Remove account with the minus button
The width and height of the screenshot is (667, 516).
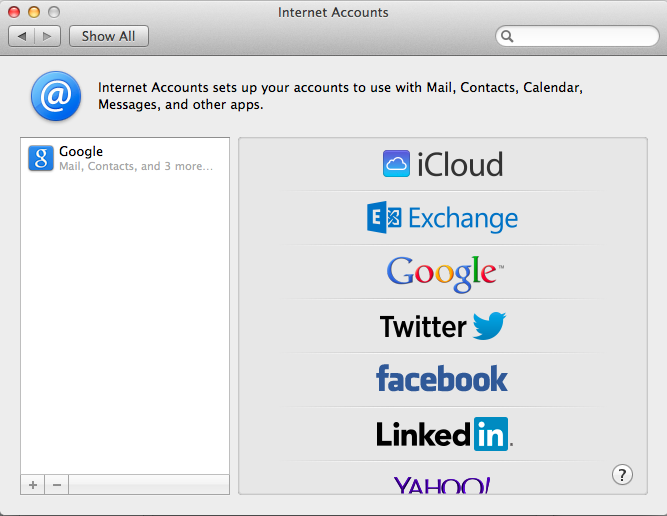[57, 485]
